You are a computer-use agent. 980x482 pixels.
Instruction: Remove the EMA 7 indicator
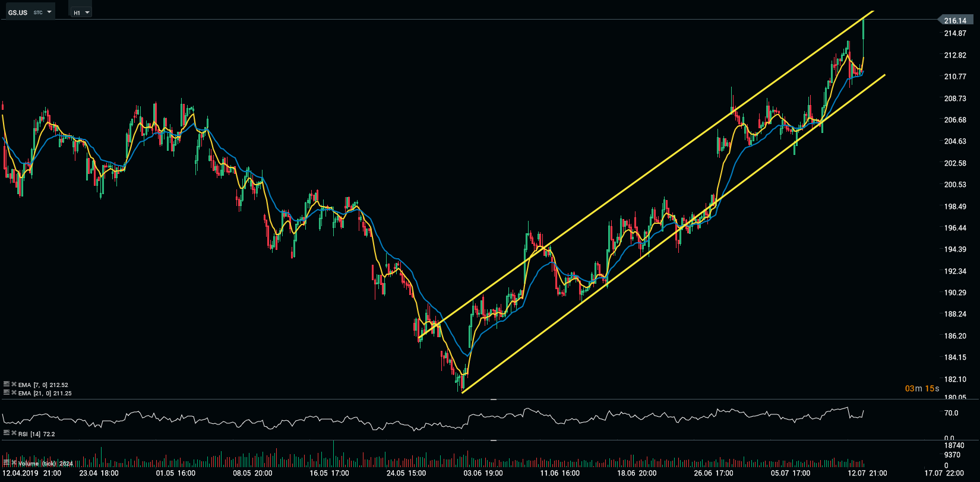coord(14,385)
